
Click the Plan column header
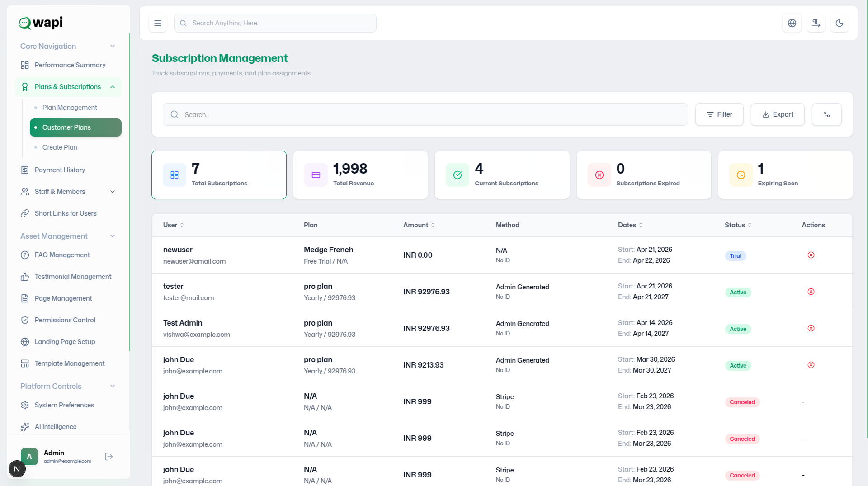click(311, 225)
